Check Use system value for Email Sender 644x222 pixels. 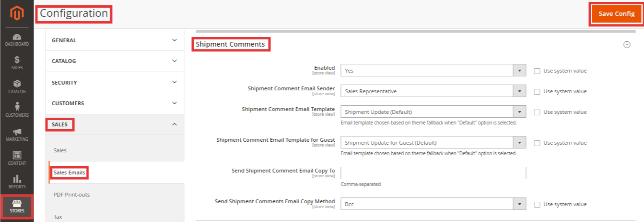(x=537, y=91)
